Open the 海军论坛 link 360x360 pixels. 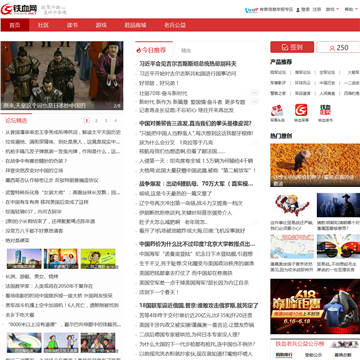pos(303,72)
